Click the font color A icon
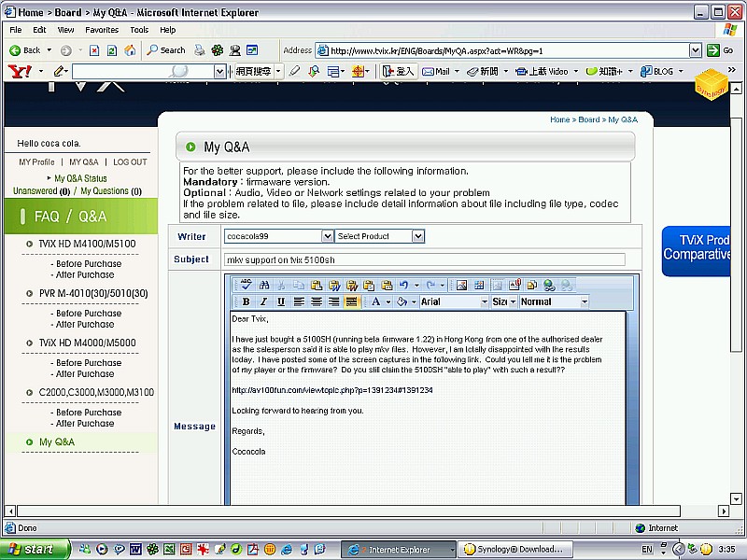The width and height of the screenshot is (747, 560). coord(376,301)
